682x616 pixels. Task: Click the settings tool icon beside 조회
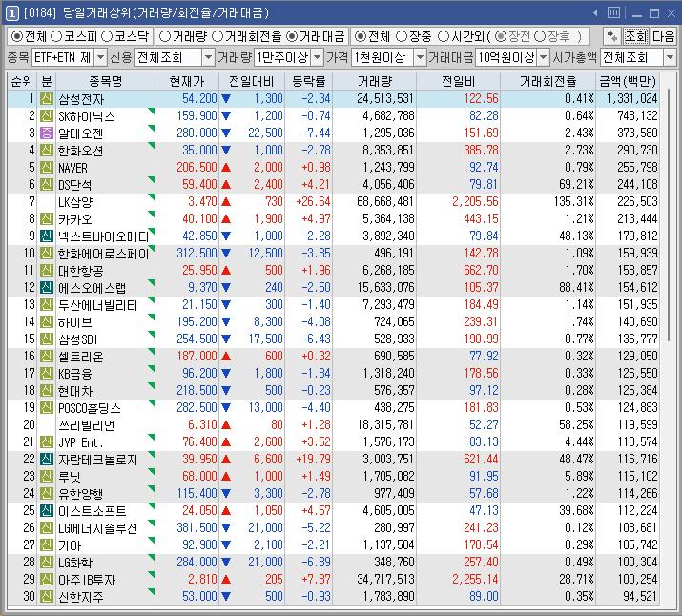tap(612, 36)
